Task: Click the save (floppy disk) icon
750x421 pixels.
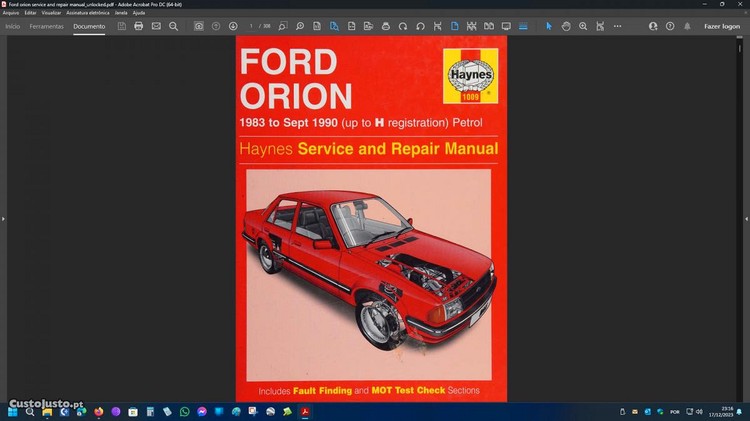Action: 121,26
